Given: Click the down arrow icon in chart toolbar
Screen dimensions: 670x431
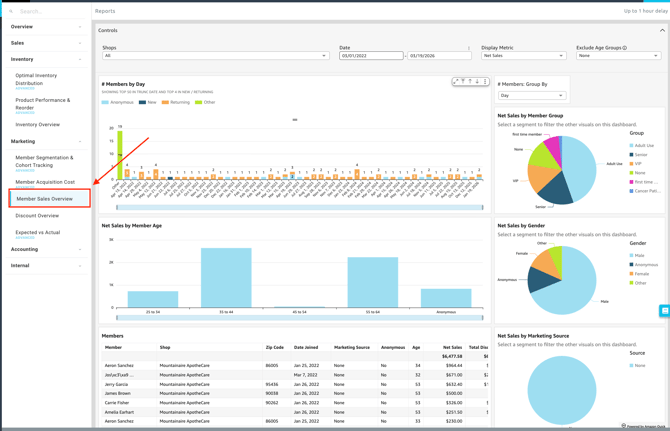Looking at the screenshot, I should coord(477,82).
